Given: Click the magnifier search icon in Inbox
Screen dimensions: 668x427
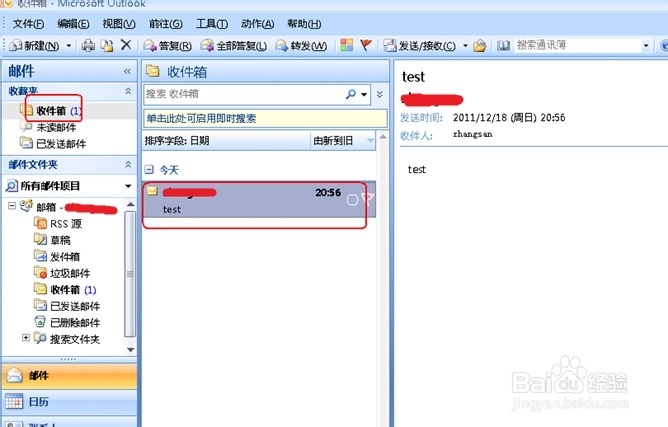Looking at the screenshot, I should pos(351,94).
